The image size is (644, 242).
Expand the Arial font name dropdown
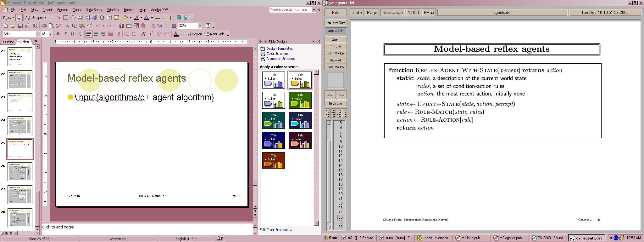pyautogui.click(x=38, y=34)
